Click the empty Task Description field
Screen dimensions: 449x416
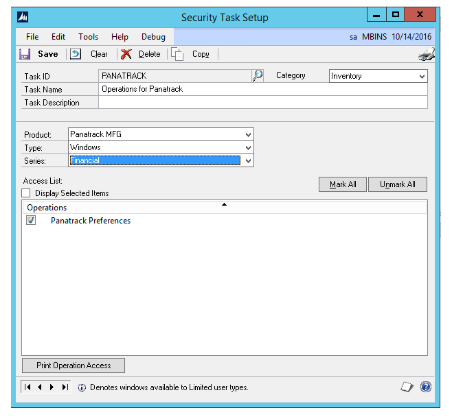tap(263, 102)
